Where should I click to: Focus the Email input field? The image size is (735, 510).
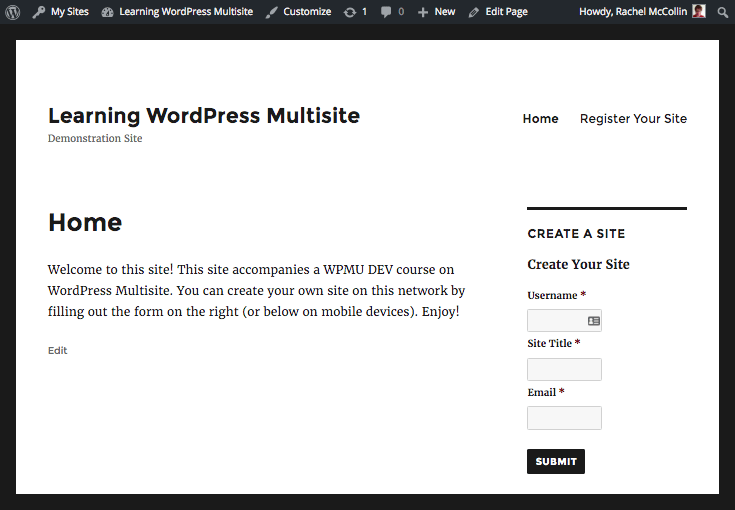[564, 418]
